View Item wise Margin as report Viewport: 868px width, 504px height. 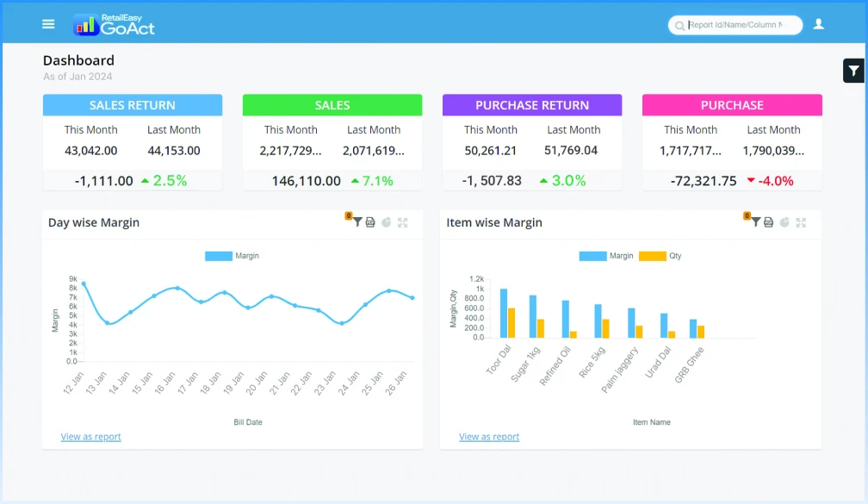[x=488, y=437]
